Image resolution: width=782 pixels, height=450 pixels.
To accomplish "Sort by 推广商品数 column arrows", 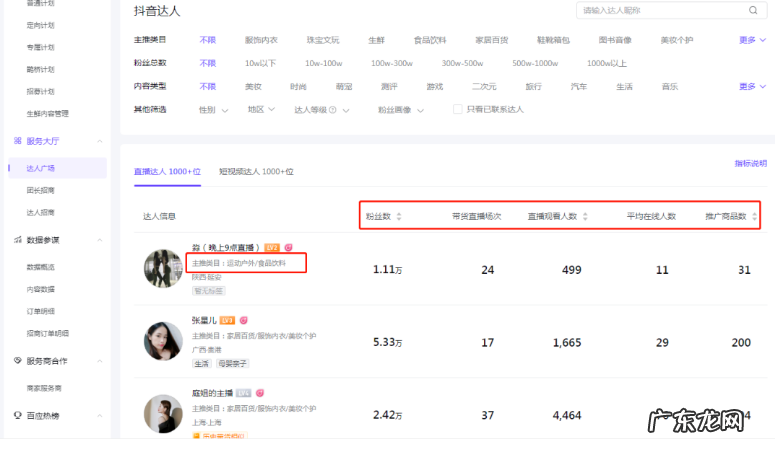I will 754,217.
